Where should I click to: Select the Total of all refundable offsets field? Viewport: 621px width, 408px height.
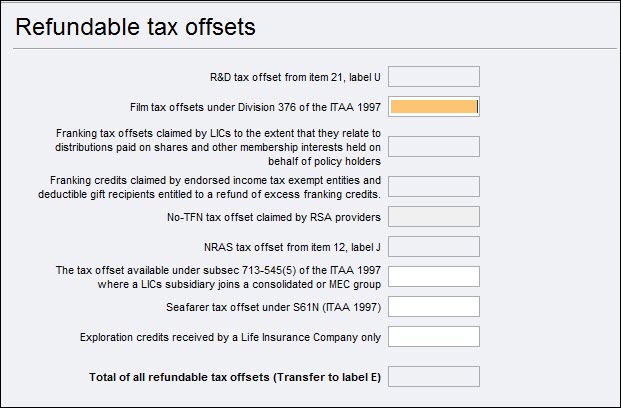(x=434, y=376)
